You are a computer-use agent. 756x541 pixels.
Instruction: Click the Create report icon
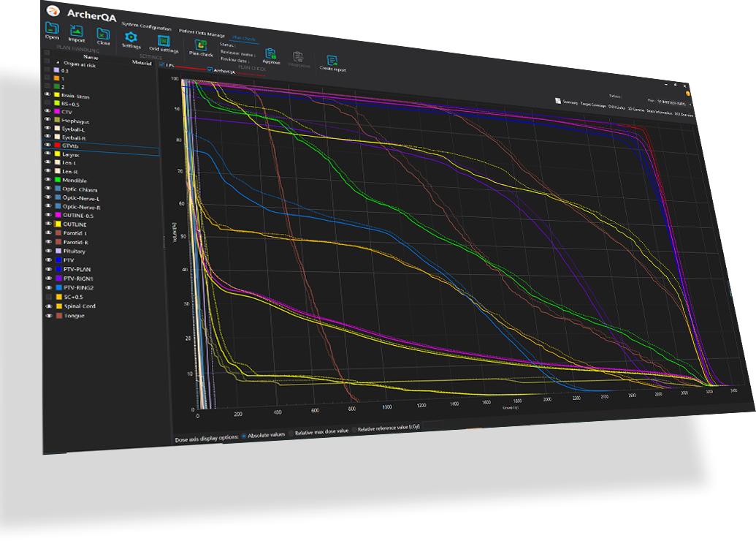[332, 61]
